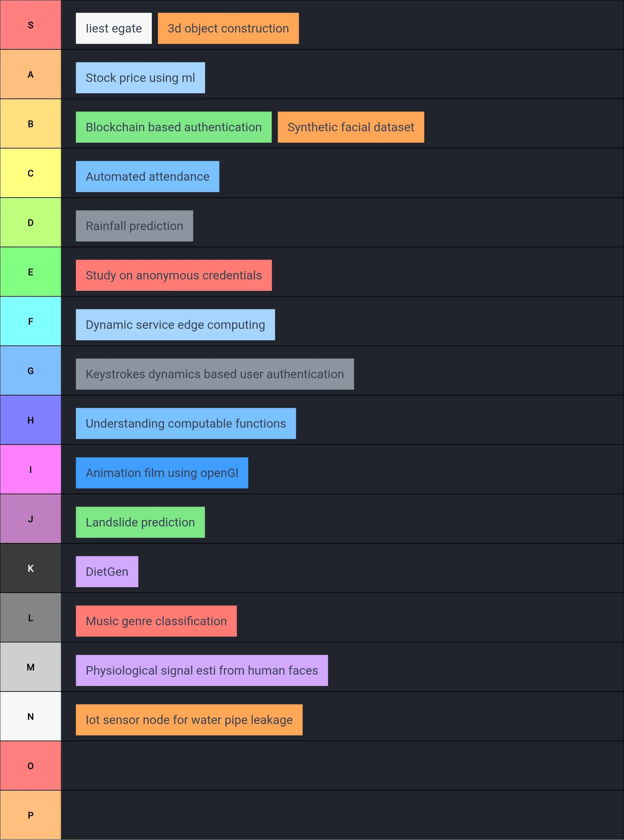This screenshot has width=624, height=840.
Task: Click the P tier label
Action: pyautogui.click(x=31, y=815)
